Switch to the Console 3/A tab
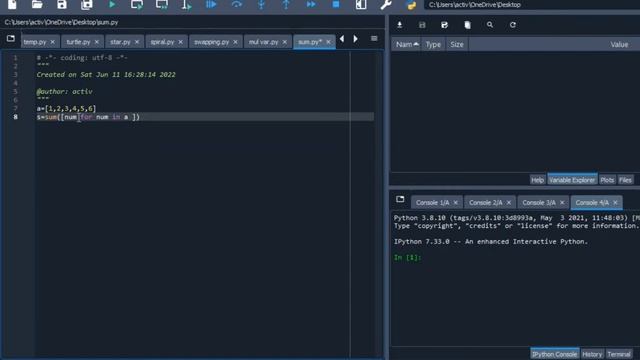The height and width of the screenshot is (360, 640). (x=539, y=202)
